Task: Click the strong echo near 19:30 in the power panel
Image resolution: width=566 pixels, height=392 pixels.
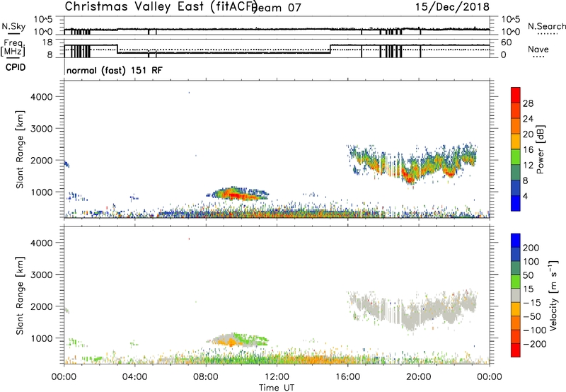Action: pos(410,178)
